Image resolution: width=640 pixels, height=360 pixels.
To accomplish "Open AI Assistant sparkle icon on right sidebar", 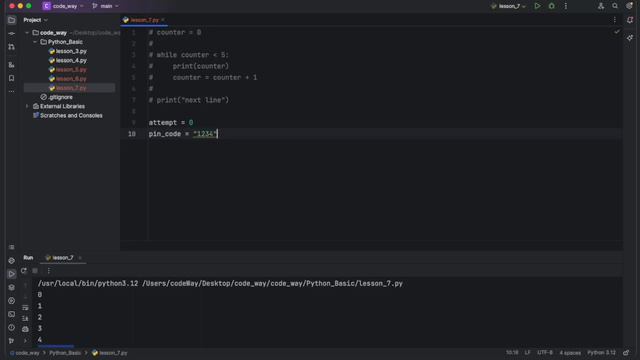I will [x=630, y=38].
